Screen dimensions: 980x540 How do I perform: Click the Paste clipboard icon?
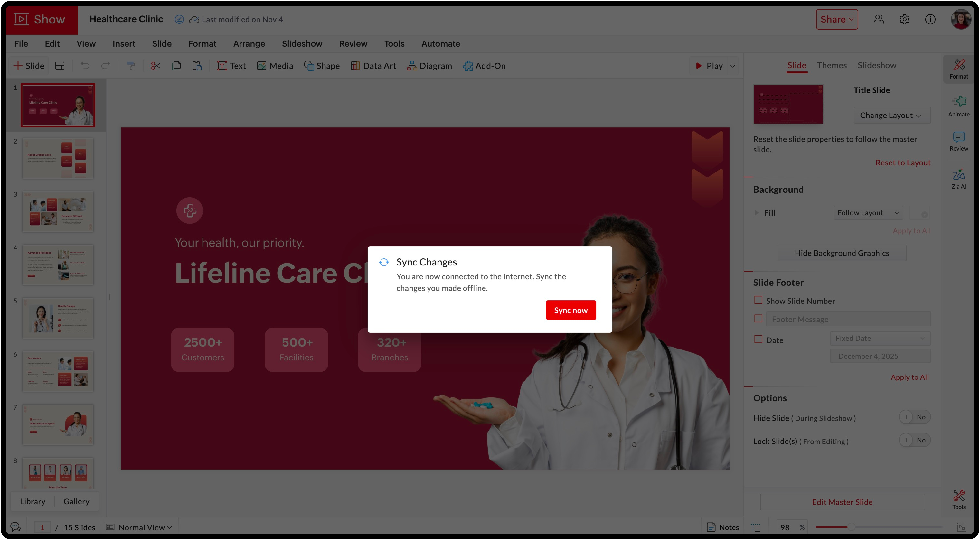(x=197, y=66)
